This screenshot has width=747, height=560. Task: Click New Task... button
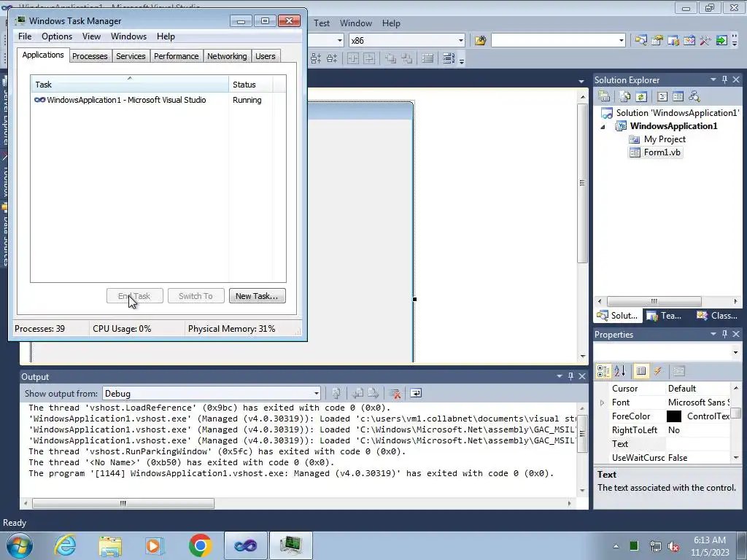tap(258, 296)
